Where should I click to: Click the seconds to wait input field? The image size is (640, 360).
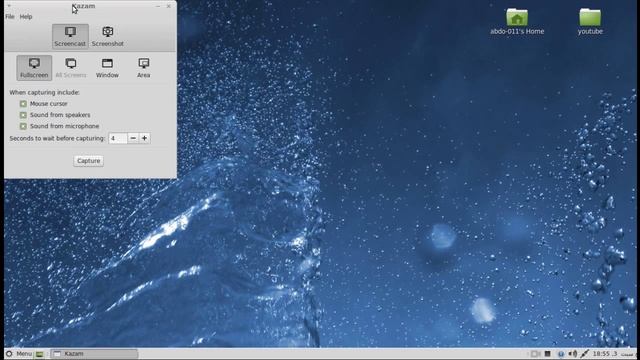pyautogui.click(x=118, y=138)
